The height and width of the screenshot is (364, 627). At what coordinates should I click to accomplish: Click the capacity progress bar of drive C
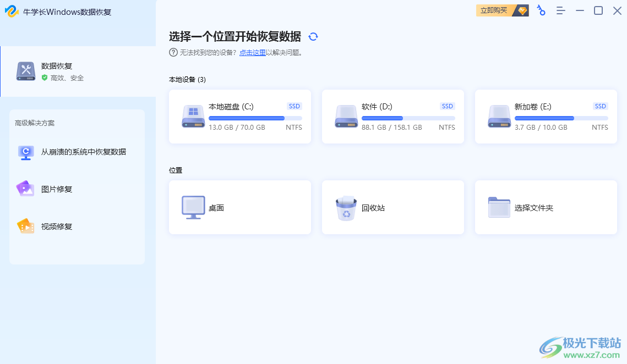click(255, 117)
